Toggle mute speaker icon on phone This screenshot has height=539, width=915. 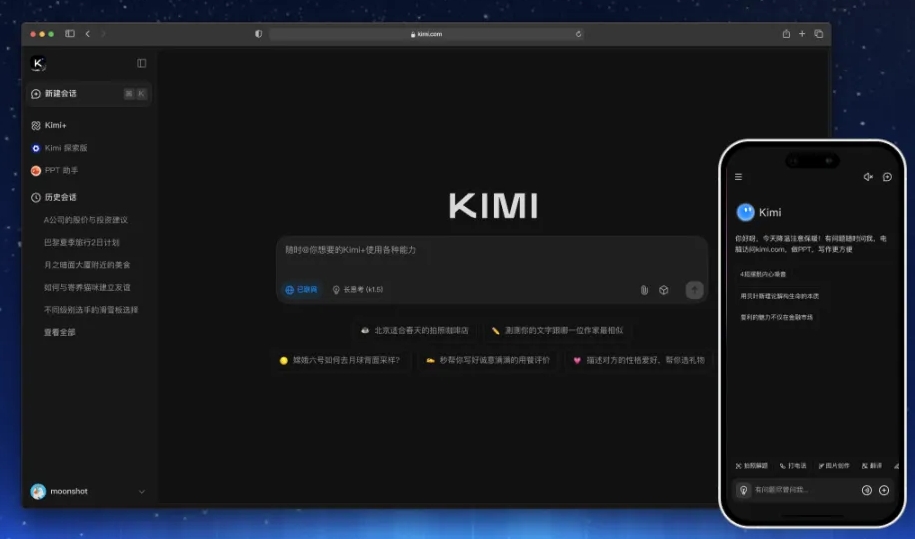868,177
